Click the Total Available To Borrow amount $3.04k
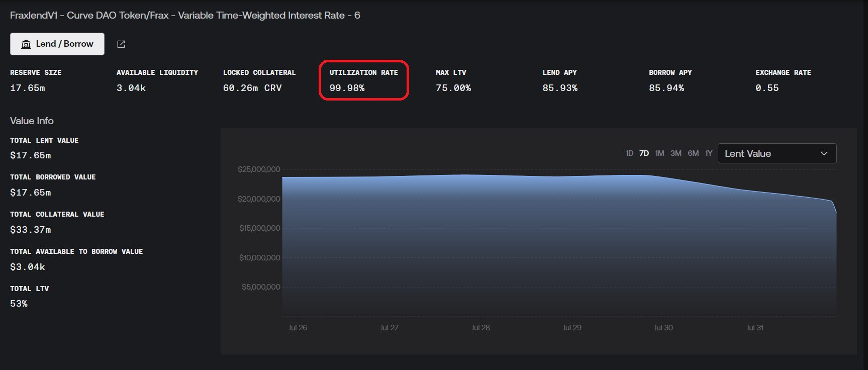The width and height of the screenshot is (868, 370). tap(28, 267)
